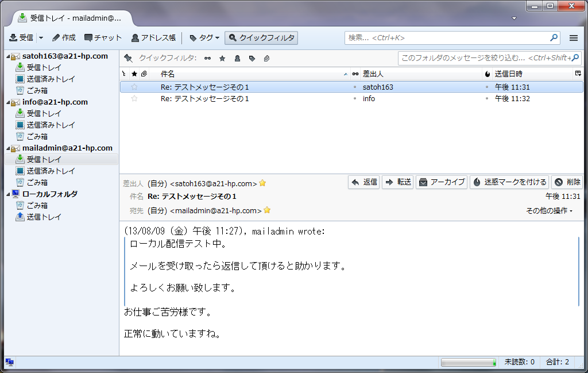
Task: Compose a new message with 作成
Action: 64,37
